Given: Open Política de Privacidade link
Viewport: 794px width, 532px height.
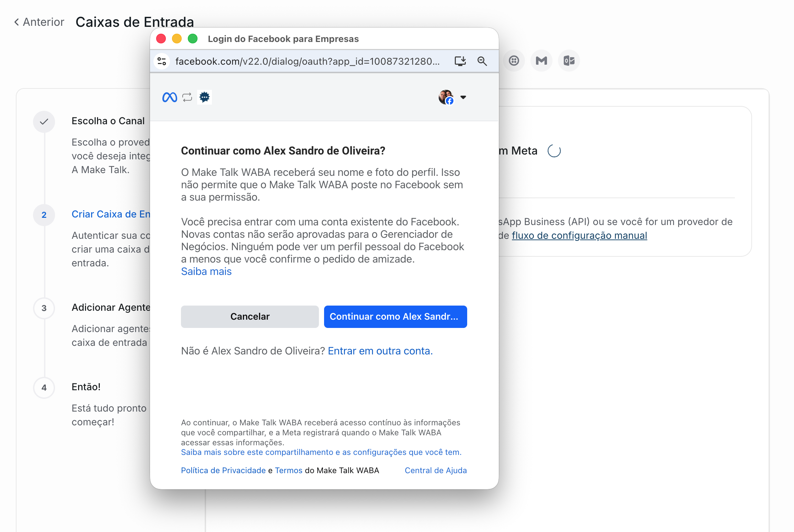Looking at the screenshot, I should pyautogui.click(x=223, y=470).
